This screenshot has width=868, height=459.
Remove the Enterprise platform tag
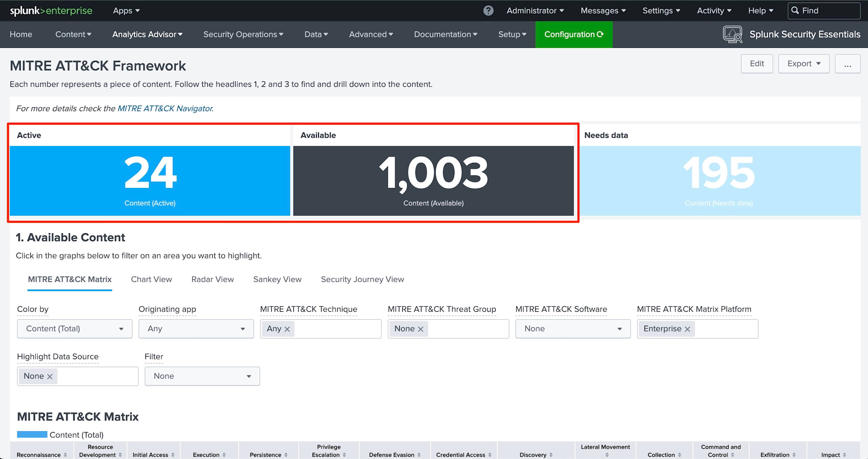point(687,329)
